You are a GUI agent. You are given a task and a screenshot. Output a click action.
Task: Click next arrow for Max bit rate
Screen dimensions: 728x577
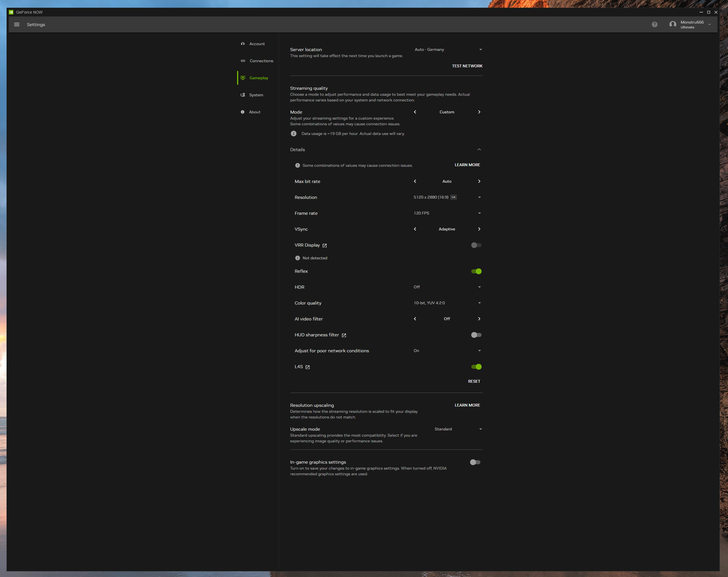[x=479, y=182]
